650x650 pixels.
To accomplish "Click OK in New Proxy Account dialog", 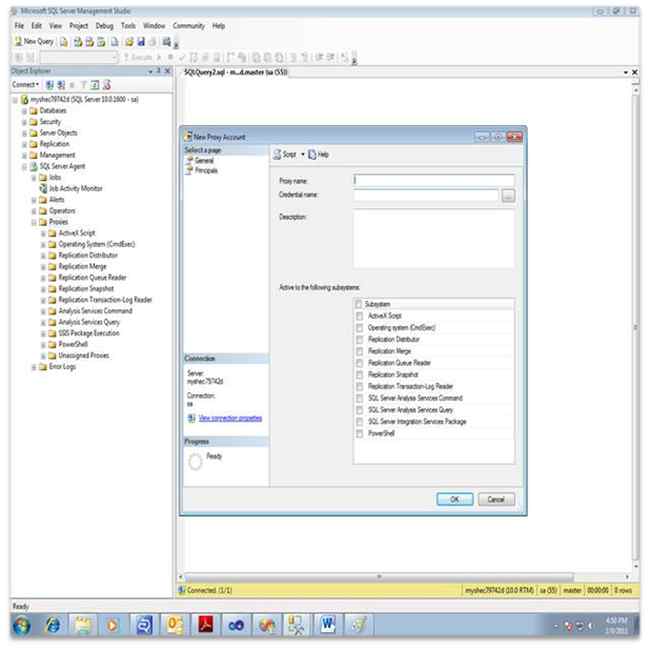I will click(454, 500).
